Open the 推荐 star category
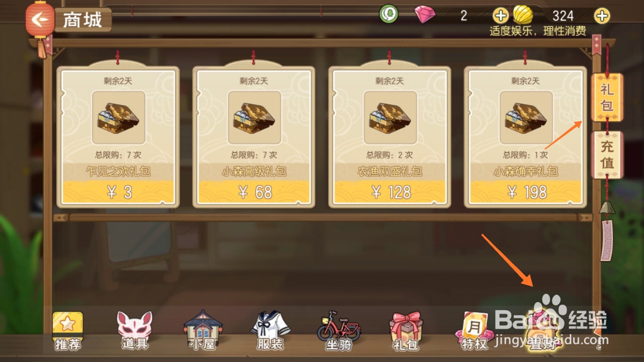644x362 pixels. [68, 331]
